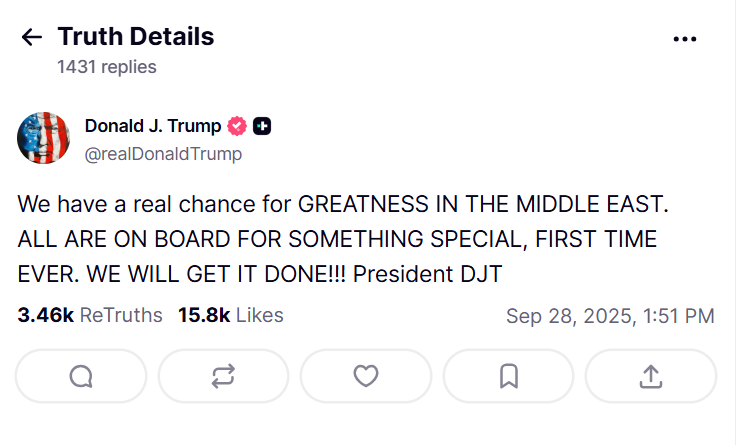
Task: Click the red verified checkmark badge
Action: point(237,126)
